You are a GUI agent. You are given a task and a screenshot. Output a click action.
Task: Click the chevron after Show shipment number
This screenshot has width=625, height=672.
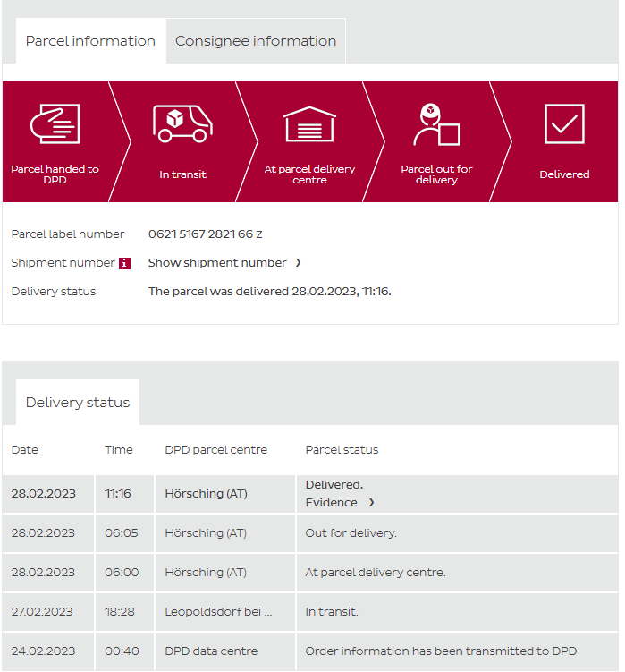pos(298,263)
